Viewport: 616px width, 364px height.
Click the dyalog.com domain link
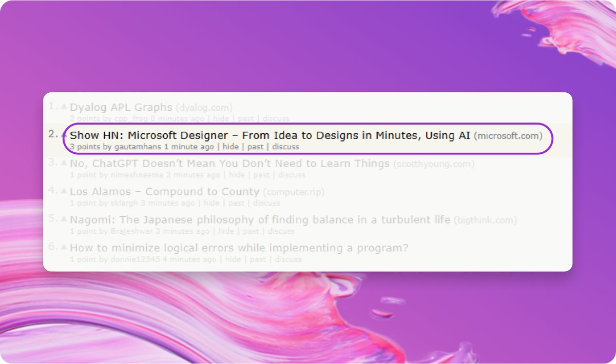click(204, 108)
